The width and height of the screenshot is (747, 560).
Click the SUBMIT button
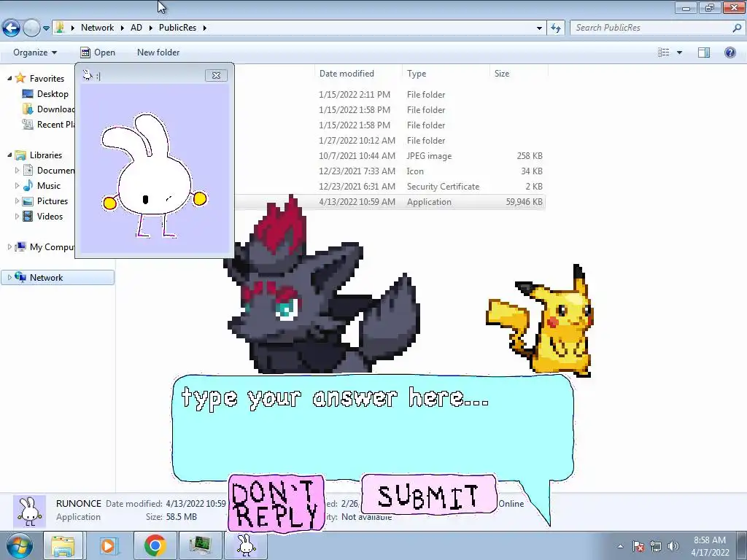tap(429, 495)
